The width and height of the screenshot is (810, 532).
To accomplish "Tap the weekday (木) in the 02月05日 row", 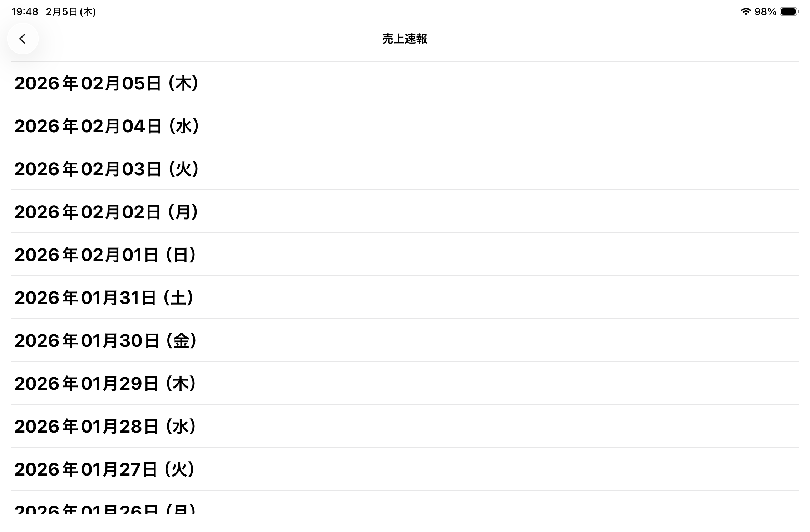I will pyautogui.click(x=183, y=83).
